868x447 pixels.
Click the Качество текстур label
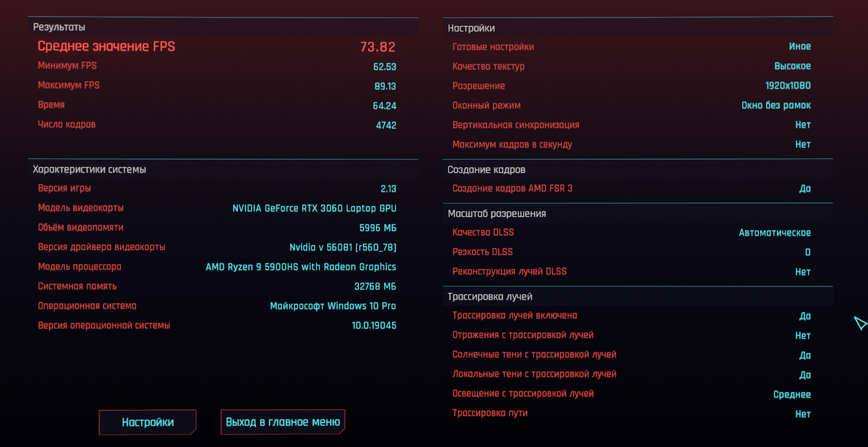(489, 66)
